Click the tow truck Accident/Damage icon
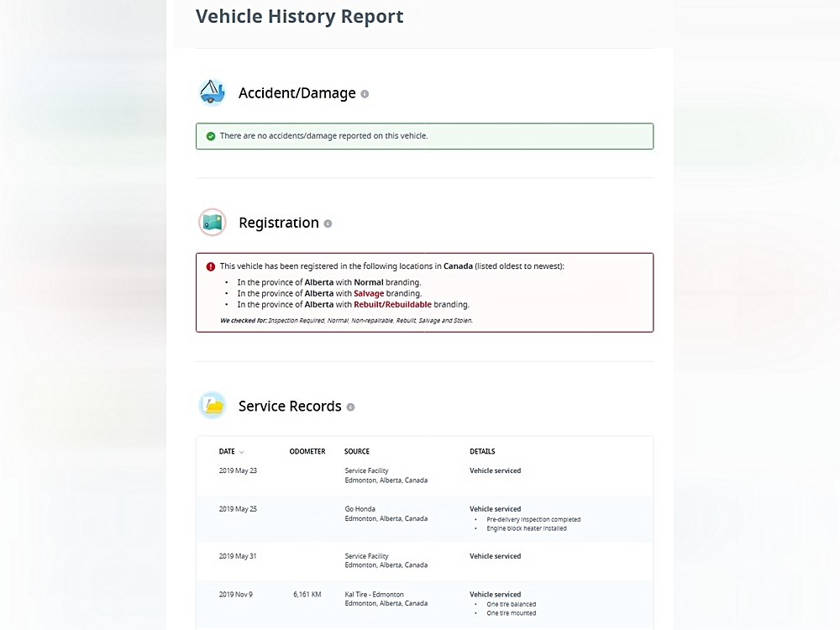The image size is (840, 630). coord(213,92)
